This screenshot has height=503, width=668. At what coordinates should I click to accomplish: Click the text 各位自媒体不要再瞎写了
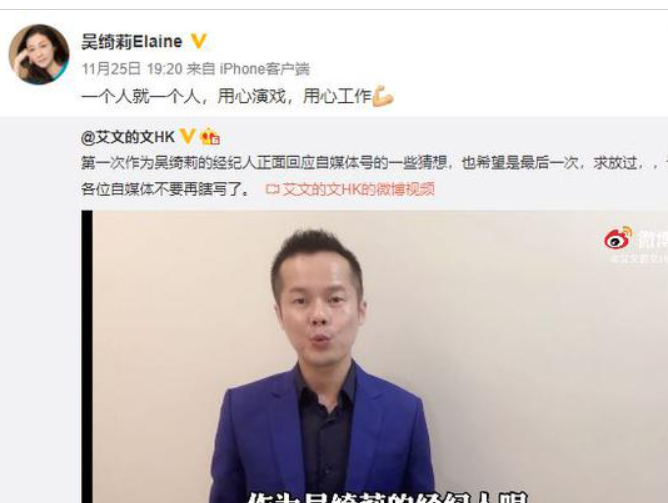coord(166,189)
